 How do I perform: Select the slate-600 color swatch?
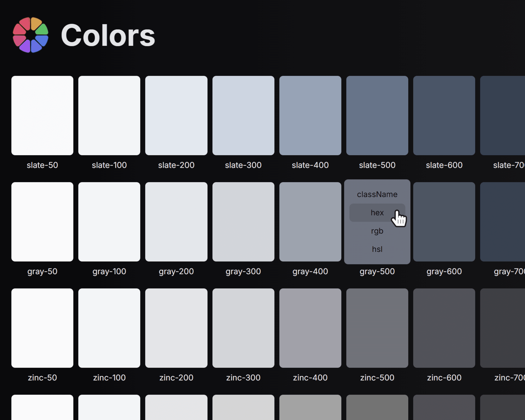click(x=444, y=115)
